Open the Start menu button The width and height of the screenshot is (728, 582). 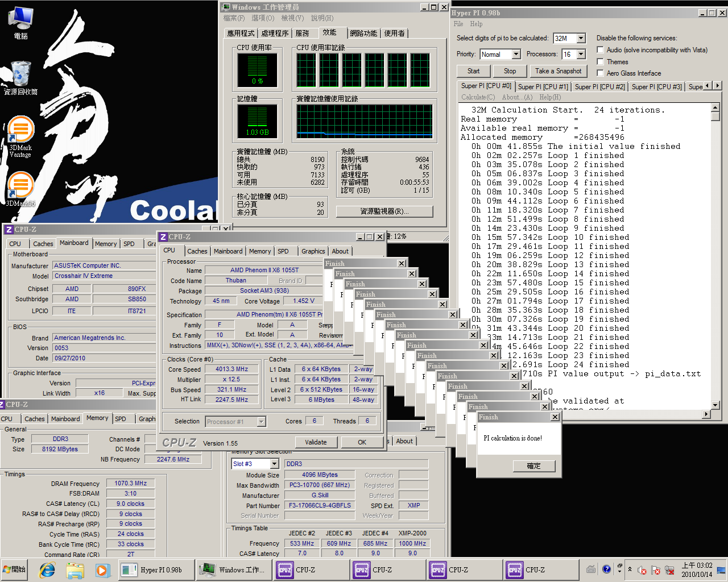pyautogui.click(x=15, y=569)
